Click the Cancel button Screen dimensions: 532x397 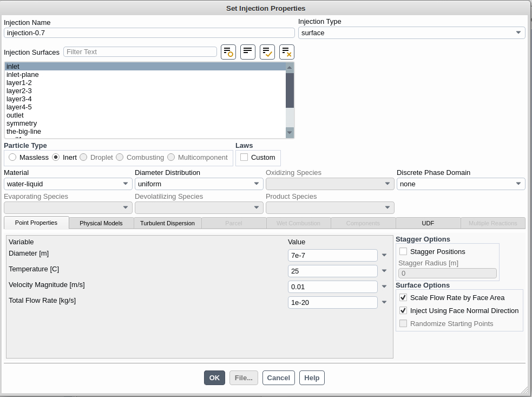(x=278, y=378)
